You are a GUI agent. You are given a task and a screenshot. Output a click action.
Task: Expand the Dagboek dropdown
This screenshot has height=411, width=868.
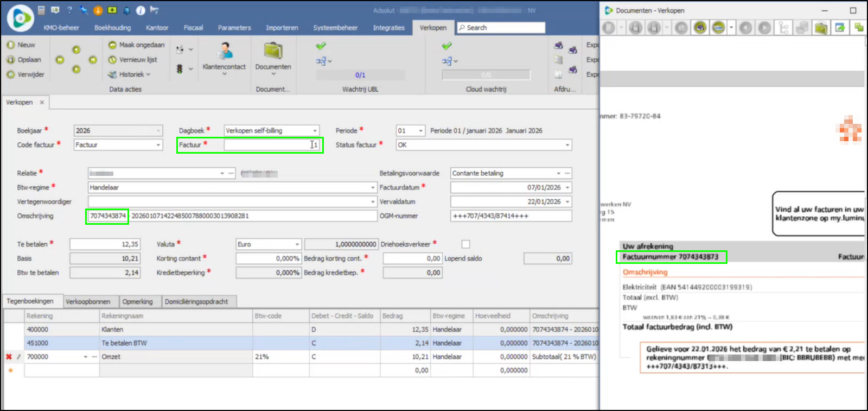[x=315, y=131]
